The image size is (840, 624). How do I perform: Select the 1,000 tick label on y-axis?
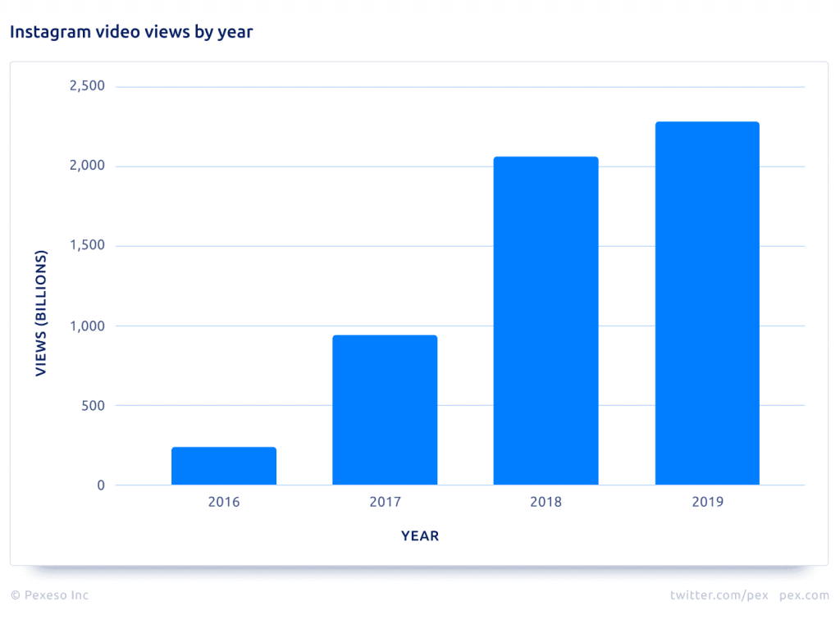coord(89,326)
